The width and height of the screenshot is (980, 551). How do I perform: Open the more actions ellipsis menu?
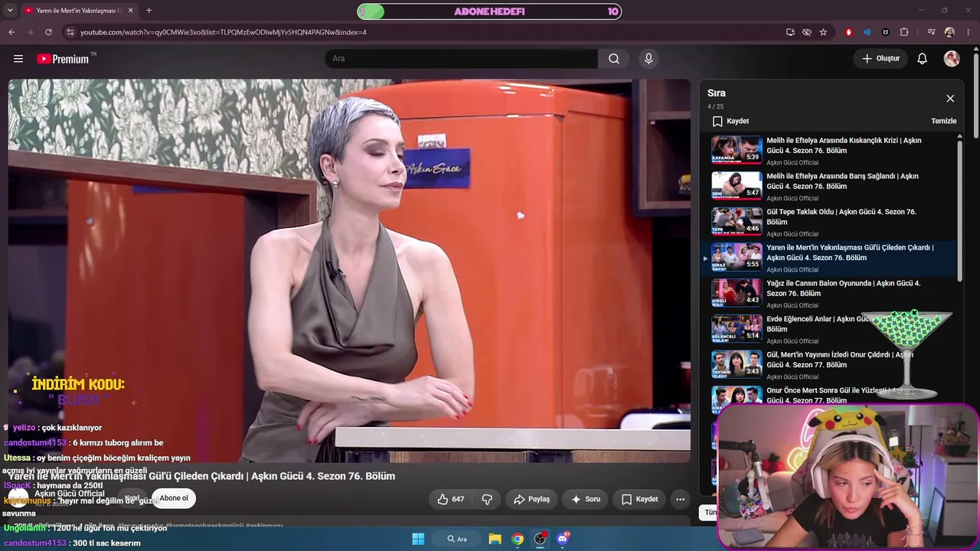(x=680, y=499)
